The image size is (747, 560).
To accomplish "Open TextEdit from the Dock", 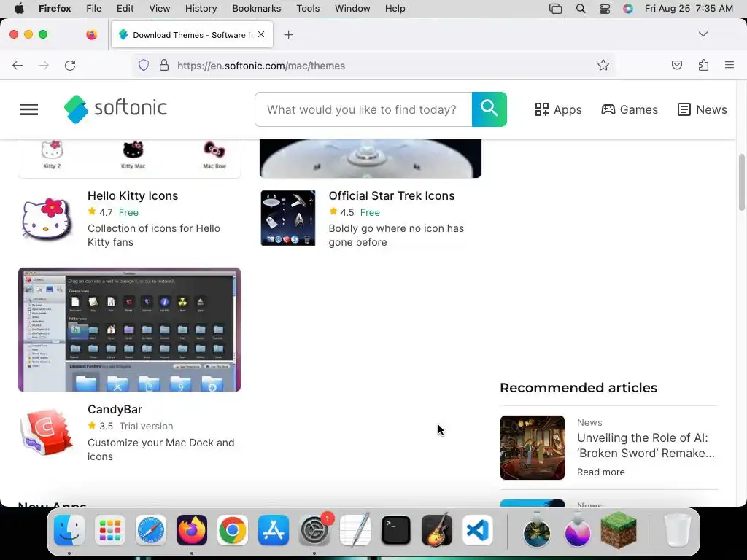I will [x=355, y=530].
